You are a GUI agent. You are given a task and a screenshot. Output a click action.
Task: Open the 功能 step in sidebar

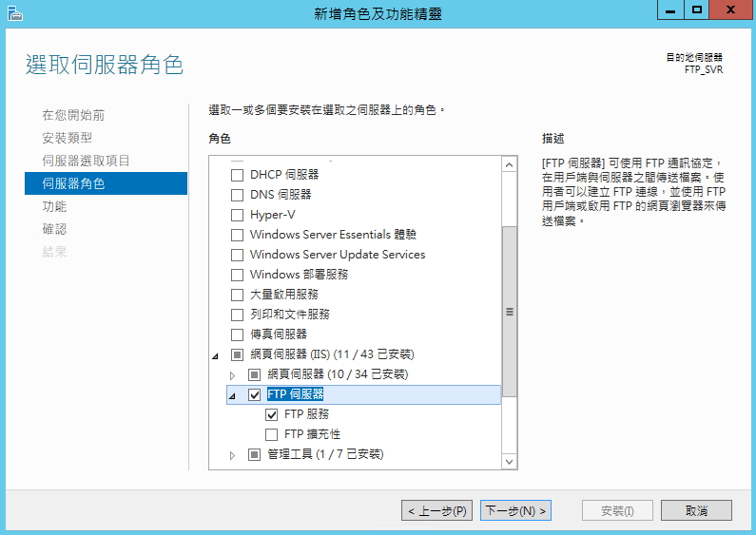tap(54, 206)
